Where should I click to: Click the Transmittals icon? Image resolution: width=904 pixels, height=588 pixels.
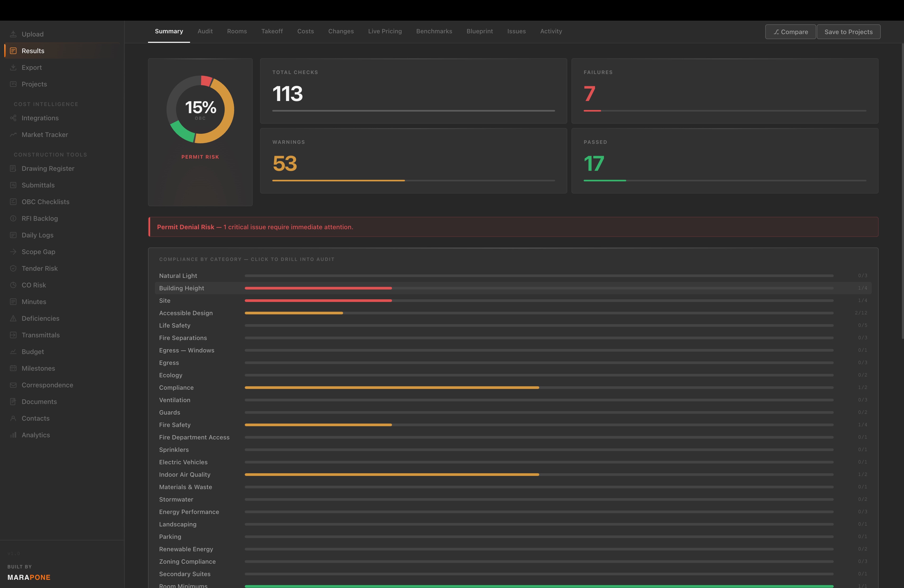(13, 336)
